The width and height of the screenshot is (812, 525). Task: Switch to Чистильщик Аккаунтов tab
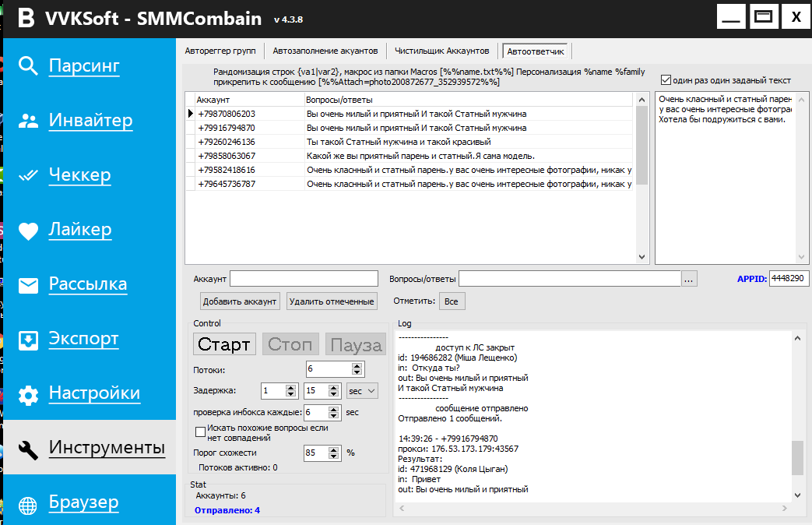442,51
